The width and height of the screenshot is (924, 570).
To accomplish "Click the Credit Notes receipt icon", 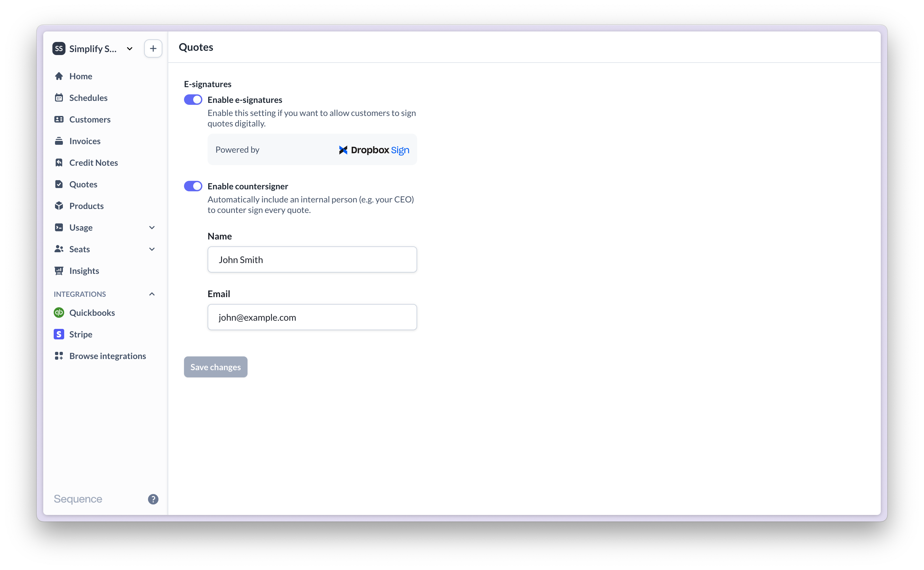I will tap(59, 162).
